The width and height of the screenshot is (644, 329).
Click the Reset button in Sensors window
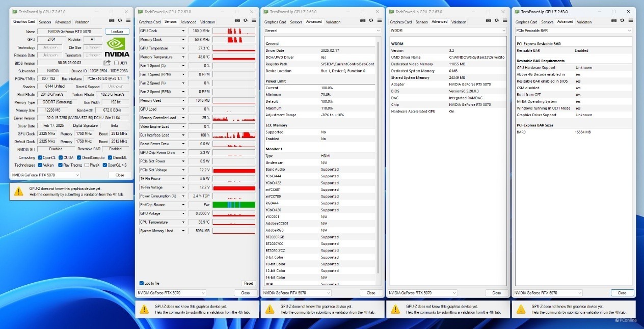[248, 283]
